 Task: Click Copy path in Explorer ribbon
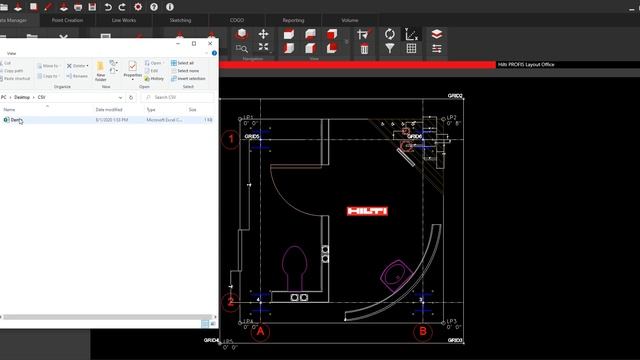[x=11, y=71]
